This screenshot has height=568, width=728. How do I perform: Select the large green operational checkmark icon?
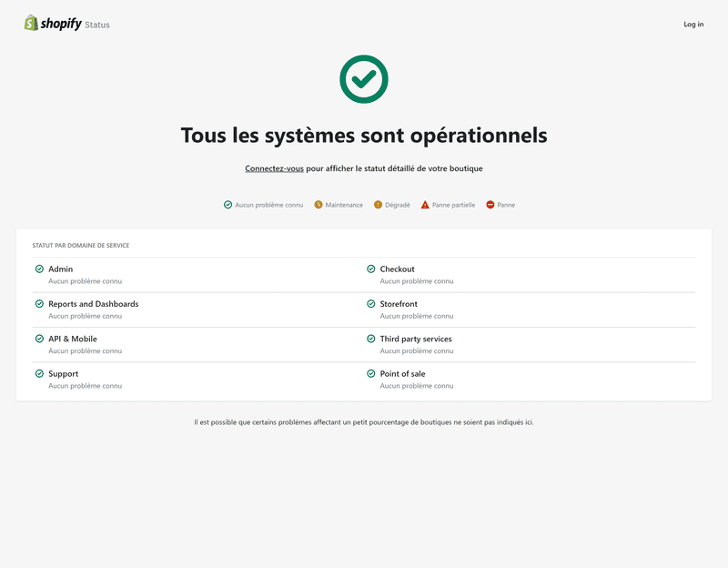click(x=364, y=79)
